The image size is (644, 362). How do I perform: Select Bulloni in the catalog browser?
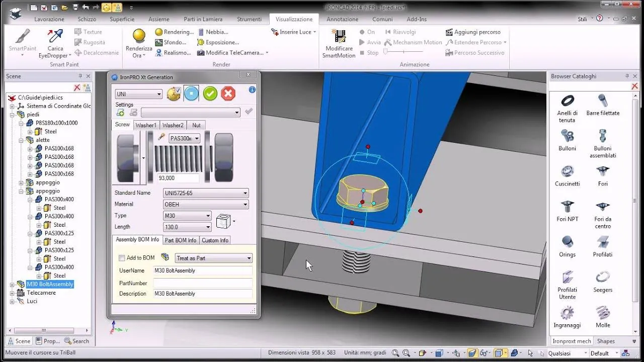[568, 140]
